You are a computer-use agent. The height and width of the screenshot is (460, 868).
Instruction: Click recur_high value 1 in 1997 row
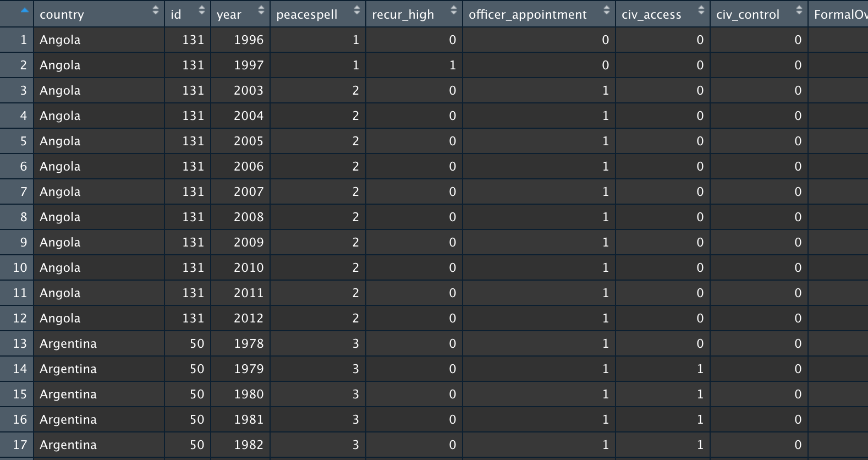pyautogui.click(x=453, y=65)
